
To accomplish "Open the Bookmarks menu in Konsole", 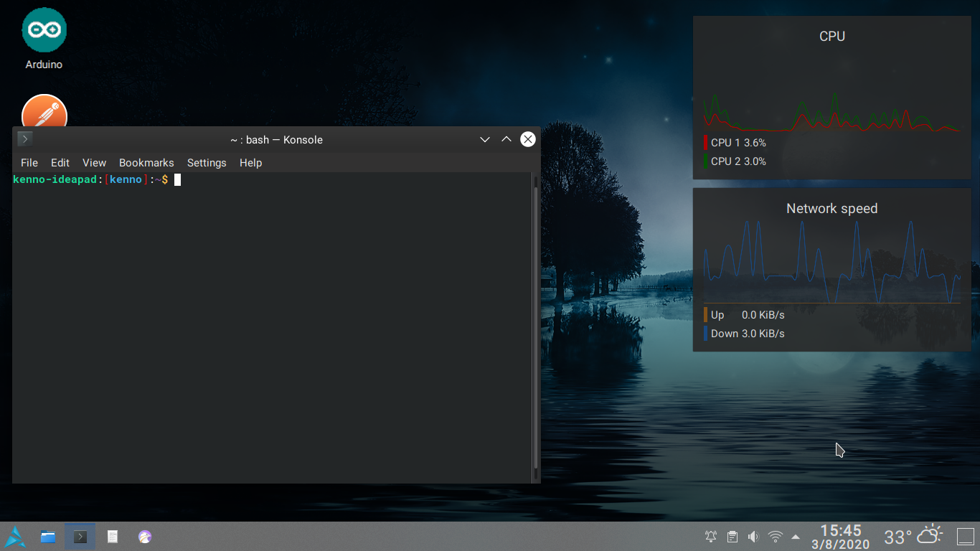I will pyautogui.click(x=146, y=163).
